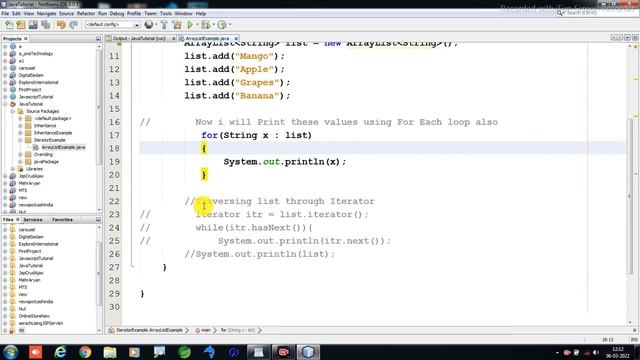Select ArrayListExample.java in Projects tree
The width and height of the screenshot is (640, 360).
pyautogui.click(x=63, y=147)
